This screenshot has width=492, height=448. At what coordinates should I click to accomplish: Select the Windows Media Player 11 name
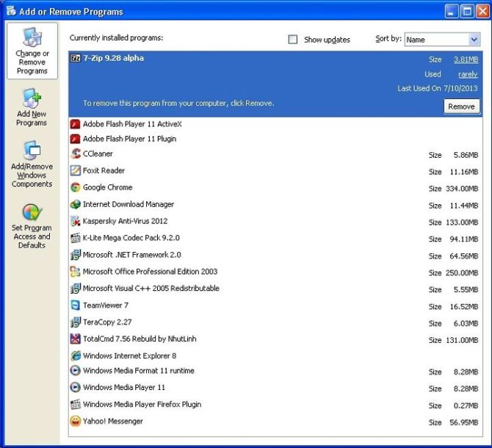123,388
